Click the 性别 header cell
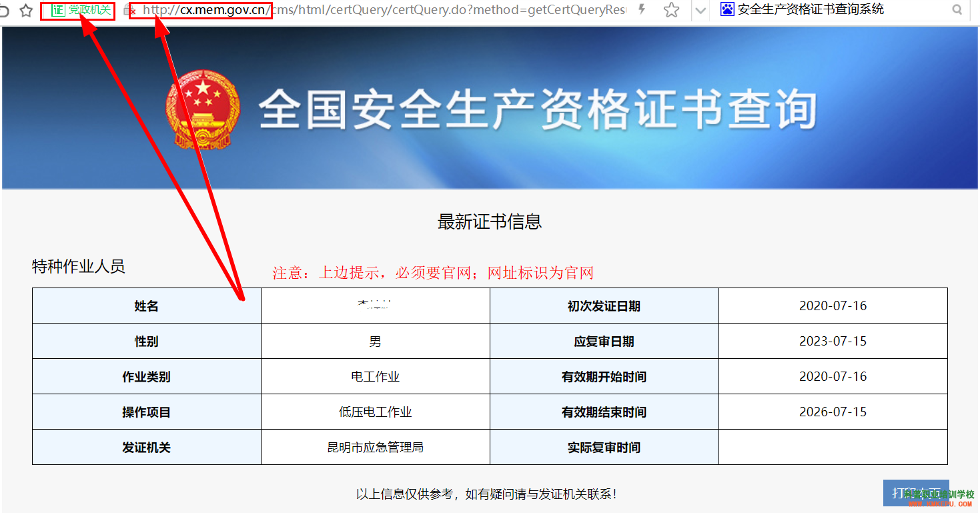Screen dimensions: 980x513 [x=147, y=341]
